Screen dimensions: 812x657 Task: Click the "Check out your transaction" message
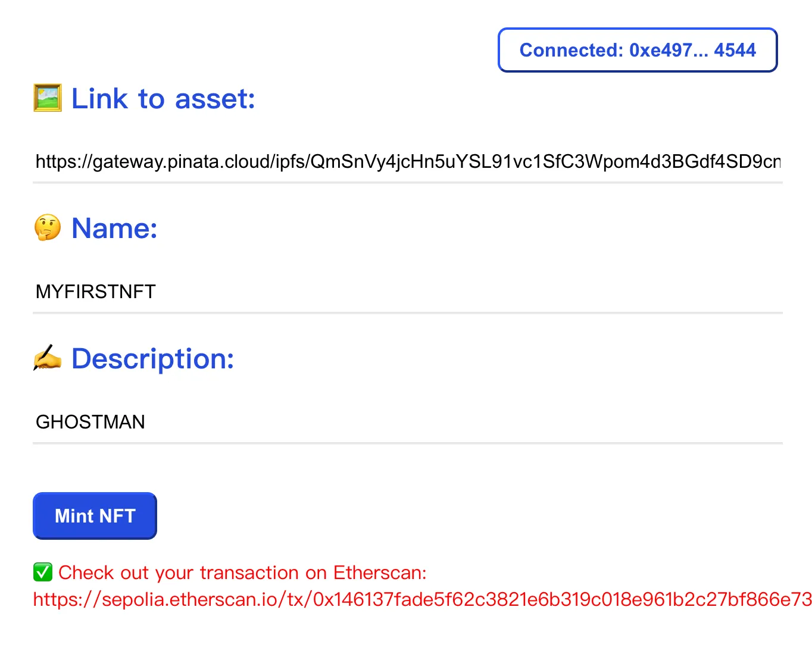coord(242,572)
